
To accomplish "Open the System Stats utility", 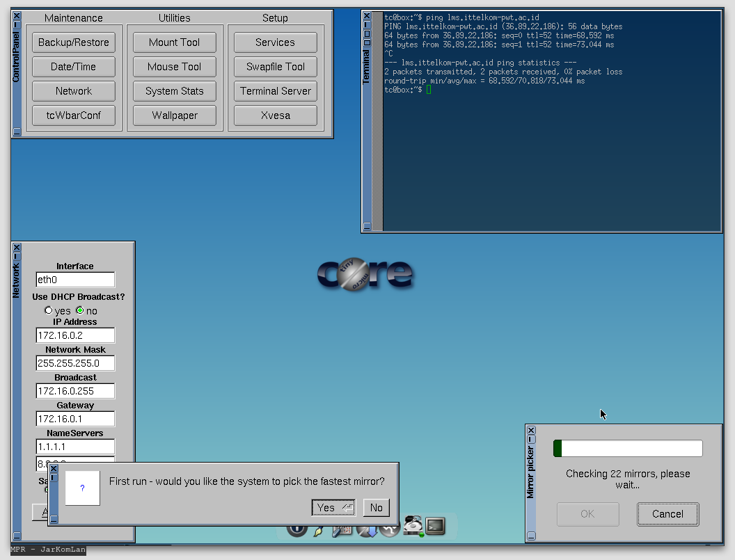I will pos(175,91).
